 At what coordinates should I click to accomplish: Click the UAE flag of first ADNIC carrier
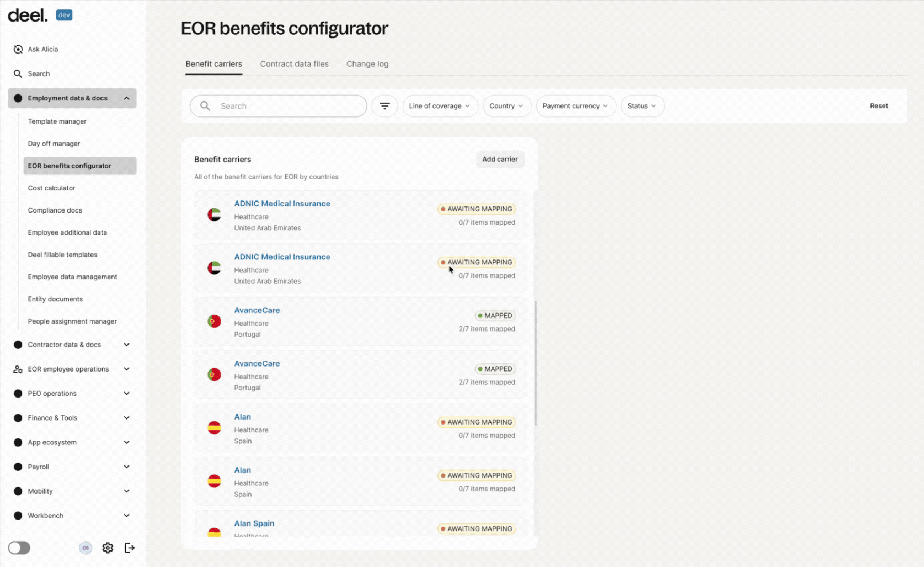click(x=214, y=215)
